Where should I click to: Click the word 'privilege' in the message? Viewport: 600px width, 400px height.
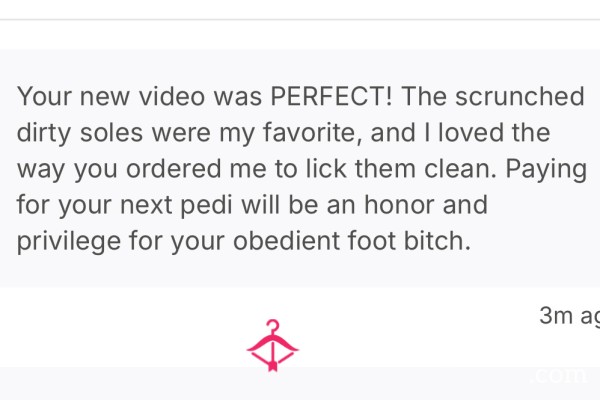pyautogui.click(x=69, y=242)
